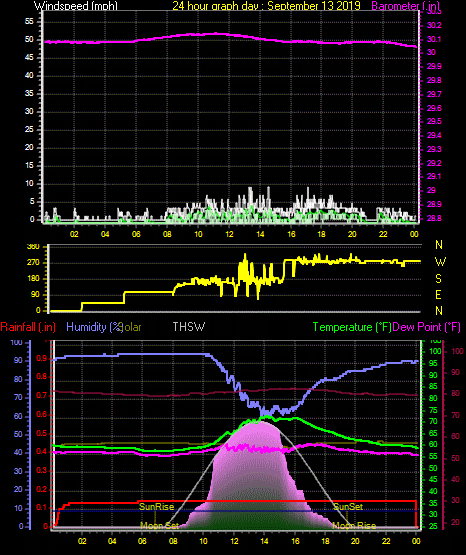466x555 pixels.
Task: Click the 30.1 barometer scale value
Action: (x=434, y=39)
